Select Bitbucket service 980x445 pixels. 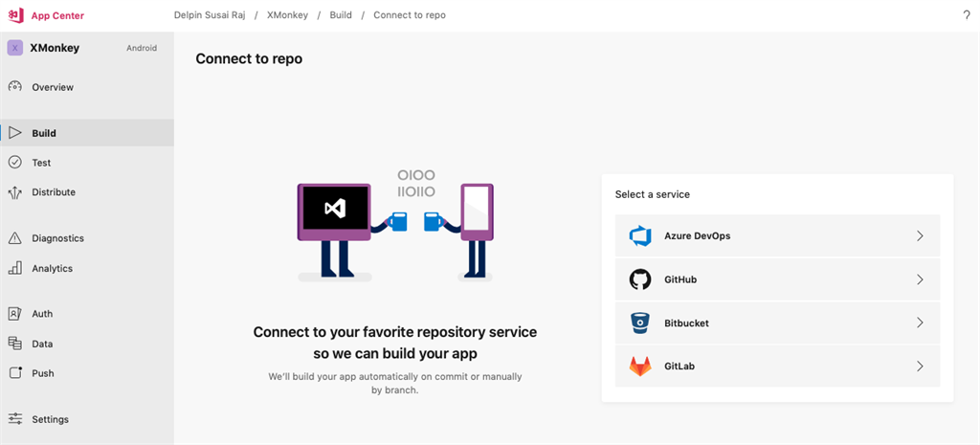pos(777,323)
